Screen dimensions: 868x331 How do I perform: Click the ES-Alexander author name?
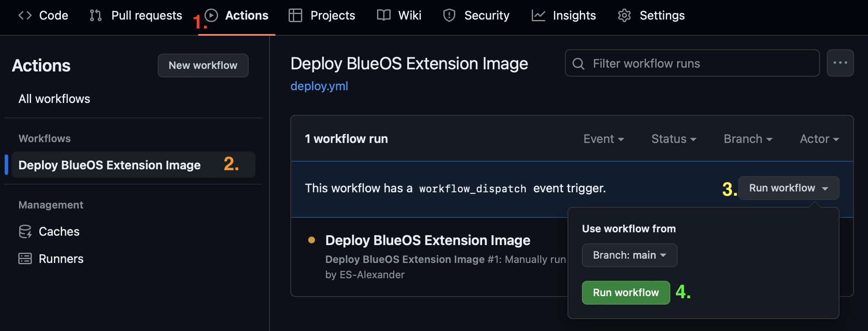[x=372, y=275]
